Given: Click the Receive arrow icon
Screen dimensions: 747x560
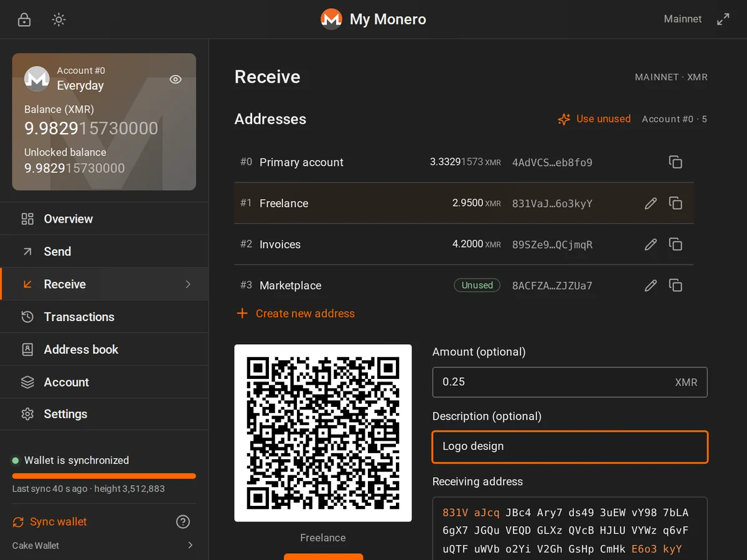Looking at the screenshot, I should click(27, 284).
